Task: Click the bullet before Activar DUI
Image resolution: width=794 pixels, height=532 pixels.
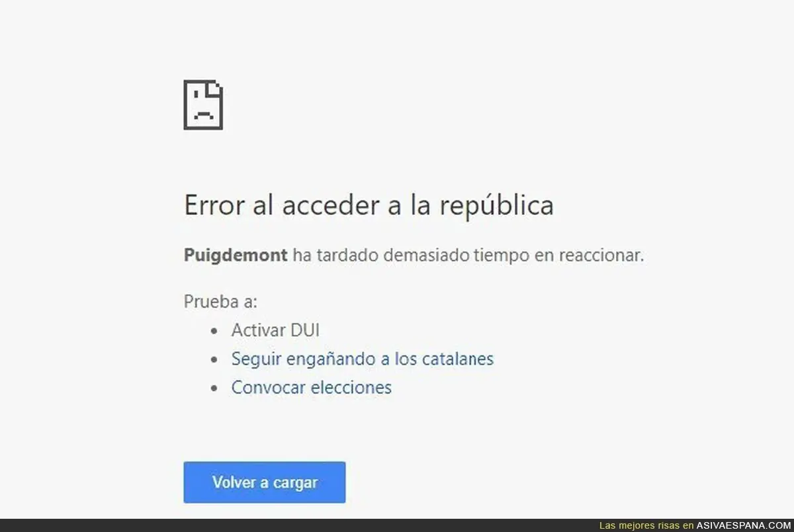Action: [214, 331]
